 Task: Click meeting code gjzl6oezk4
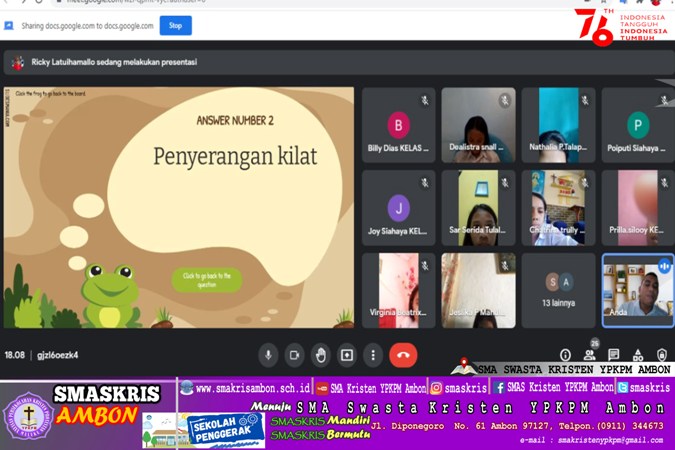coord(58,355)
